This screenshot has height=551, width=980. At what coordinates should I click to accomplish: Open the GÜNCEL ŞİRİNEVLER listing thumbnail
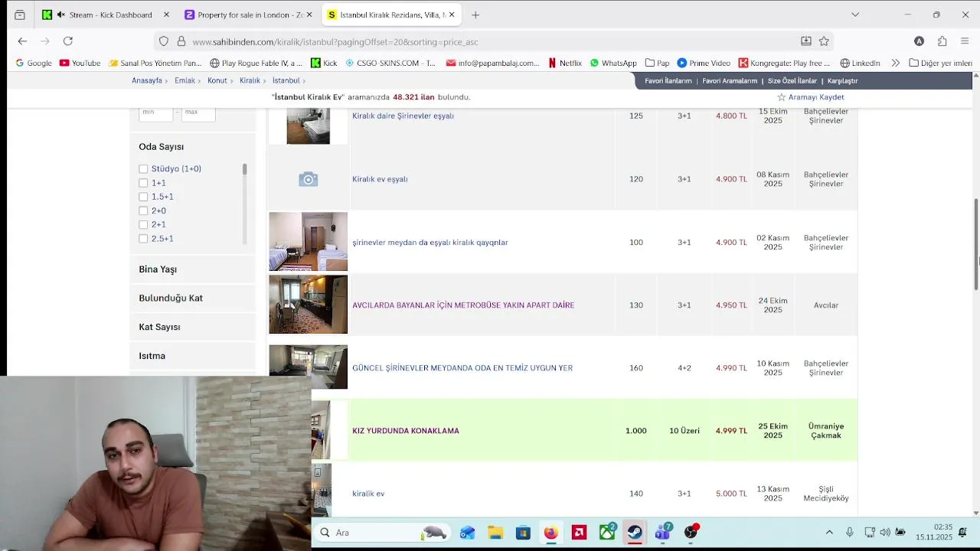coord(308,367)
